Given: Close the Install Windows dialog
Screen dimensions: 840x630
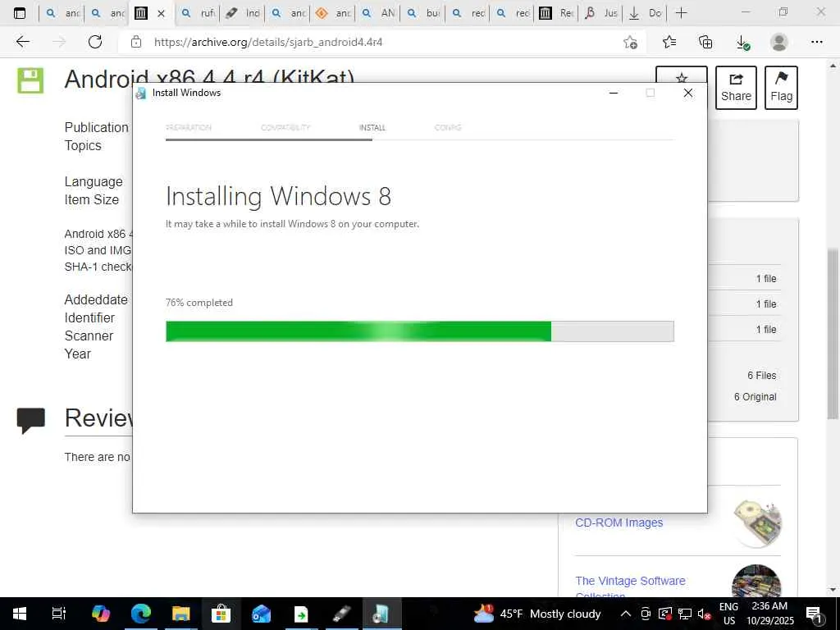Looking at the screenshot, I should click(688, 94).
